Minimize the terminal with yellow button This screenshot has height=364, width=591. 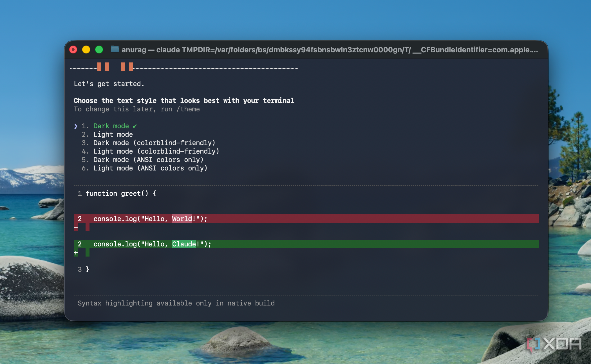tap(86, 50)
